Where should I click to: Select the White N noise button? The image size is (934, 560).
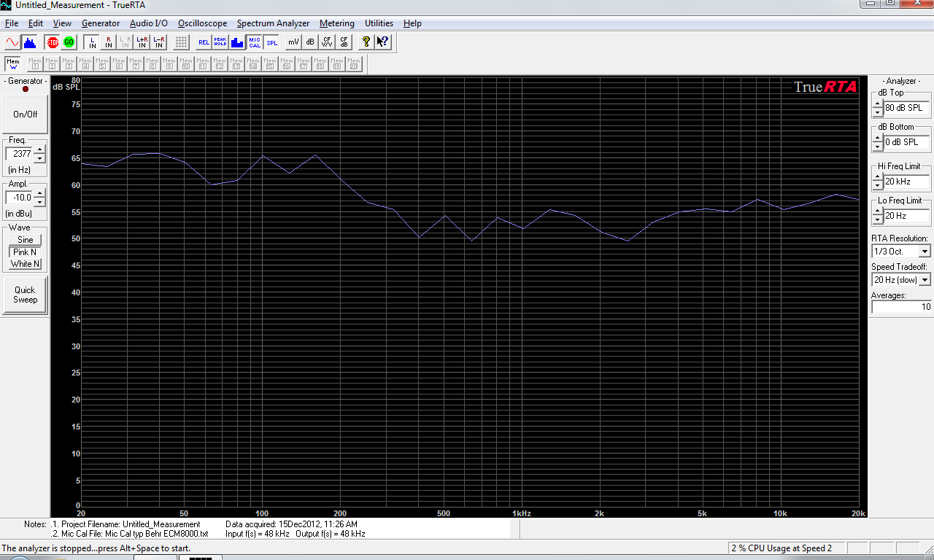[26, 263]
